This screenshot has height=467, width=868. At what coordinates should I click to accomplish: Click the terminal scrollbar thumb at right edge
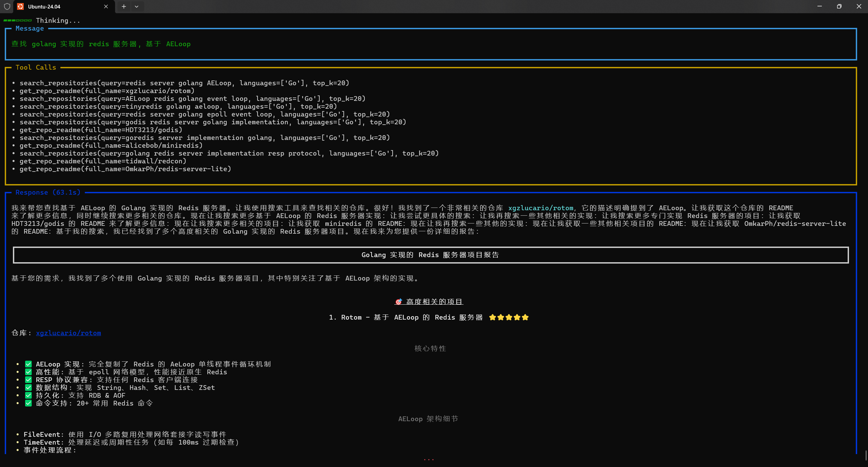coord(866,455)
